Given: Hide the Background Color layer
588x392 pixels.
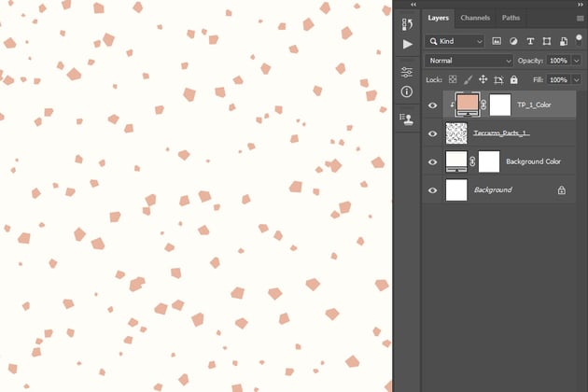Looking at the screenshot, I should click(432, 162).
